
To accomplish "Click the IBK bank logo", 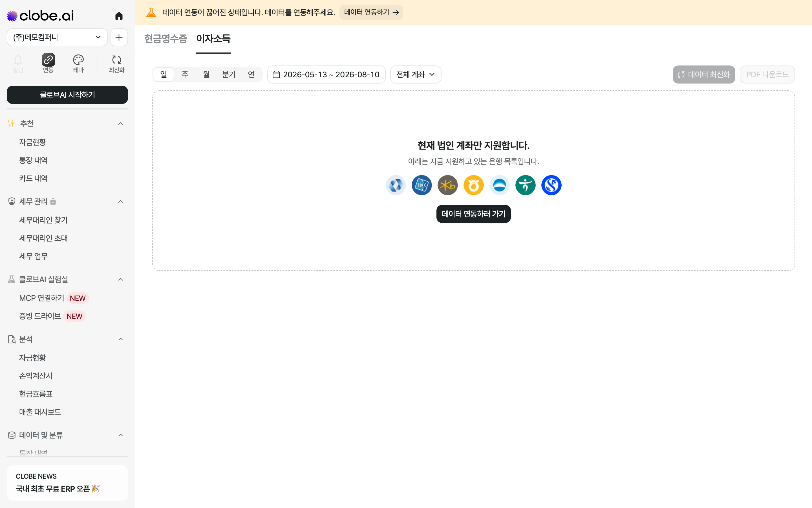I will [x=422, y=185].
